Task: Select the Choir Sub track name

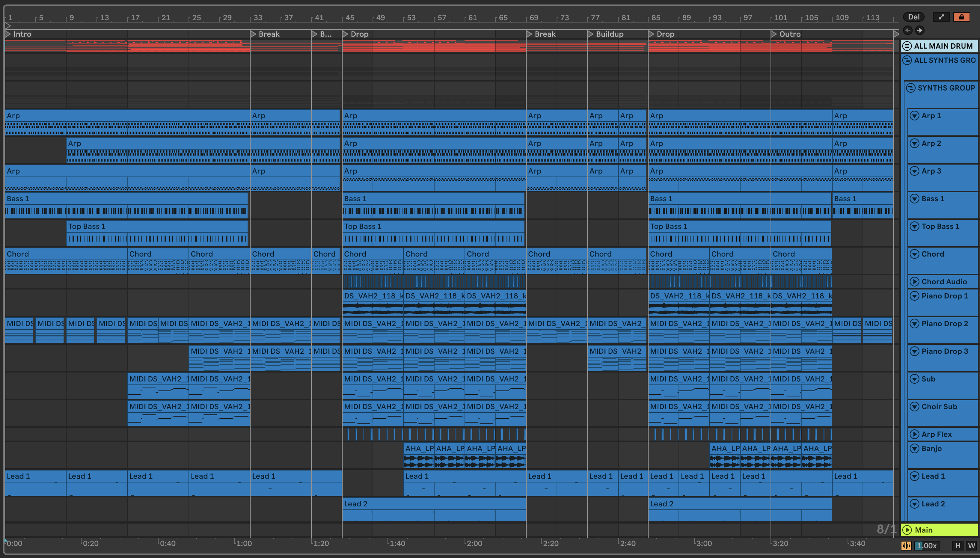Action: click(939, 407)
